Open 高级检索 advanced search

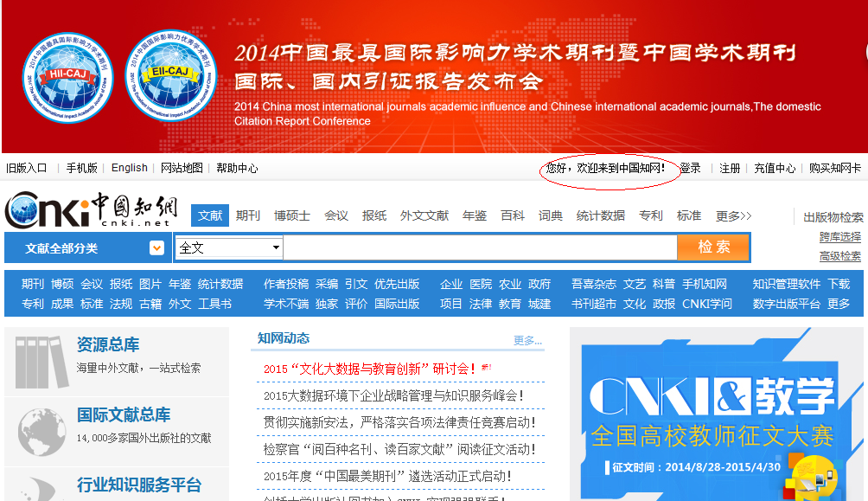[840, 256]
